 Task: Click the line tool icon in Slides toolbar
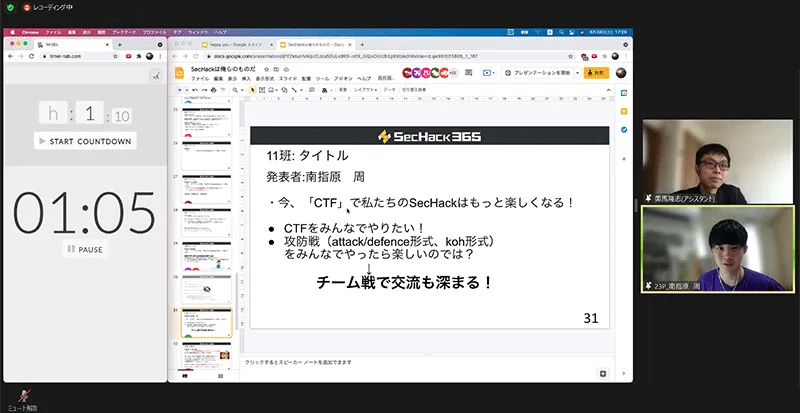294,90
